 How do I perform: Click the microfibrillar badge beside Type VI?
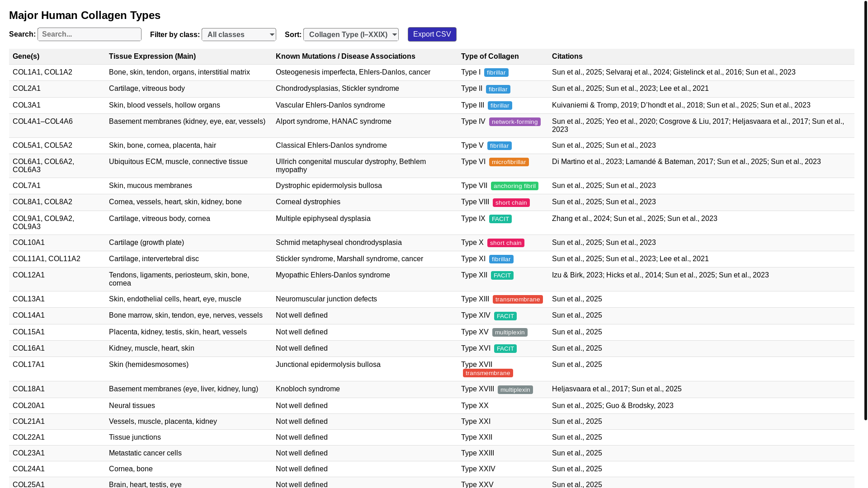[509, 162]
